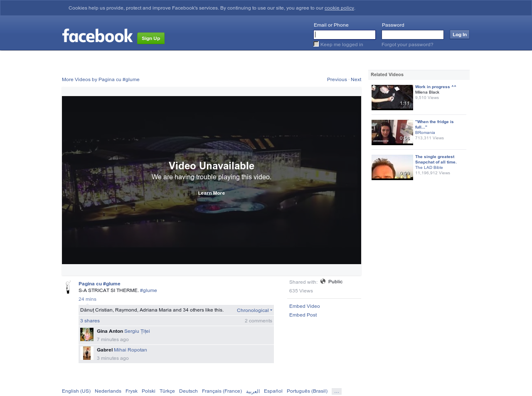Play the 'single greatest Snapchat' video thumbnail
This screenshot has width=532, height=396.
392,167
